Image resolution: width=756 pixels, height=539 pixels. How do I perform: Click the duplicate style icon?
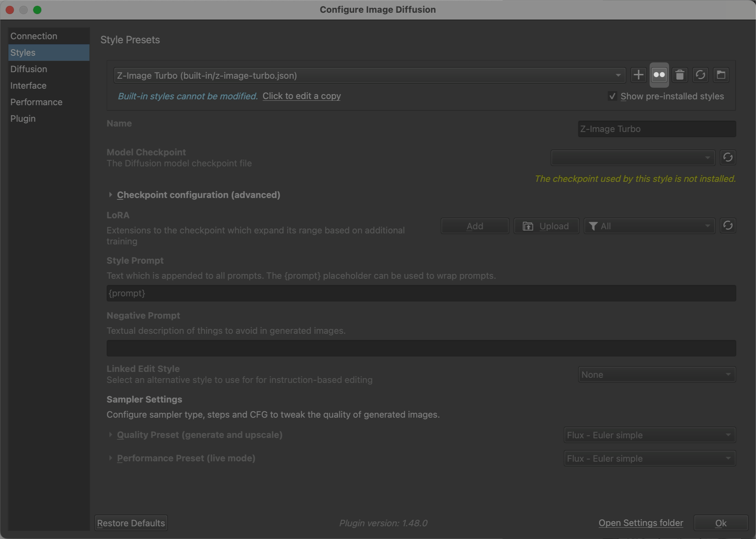(x=659, y=75)
